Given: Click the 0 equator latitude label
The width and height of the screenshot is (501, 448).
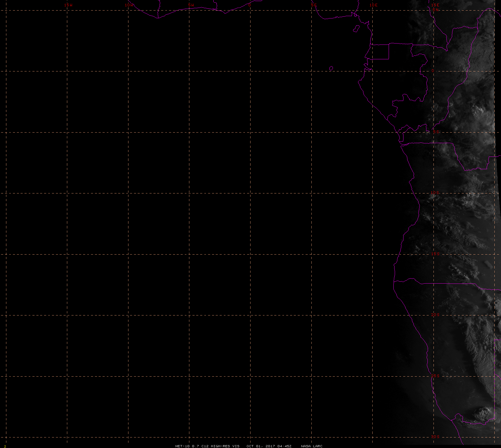Looking at the screenshot, I should [433, 71].
